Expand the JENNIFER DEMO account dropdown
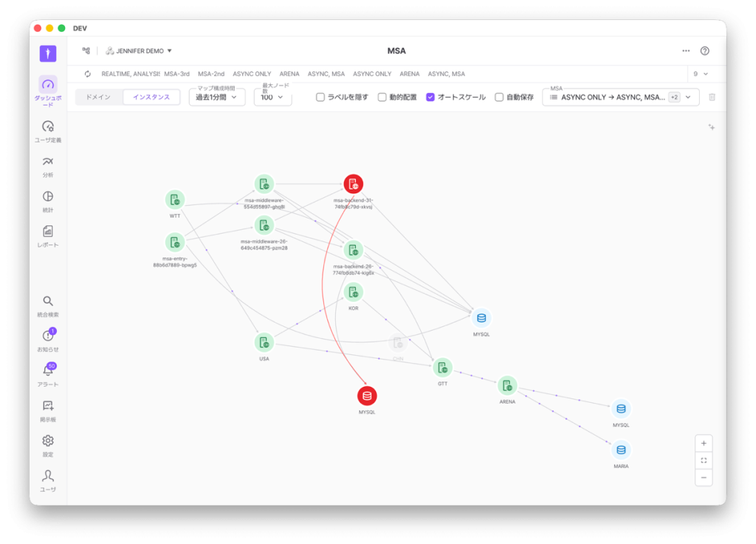The width and height of the screenshot is (756, 544). 140,51
